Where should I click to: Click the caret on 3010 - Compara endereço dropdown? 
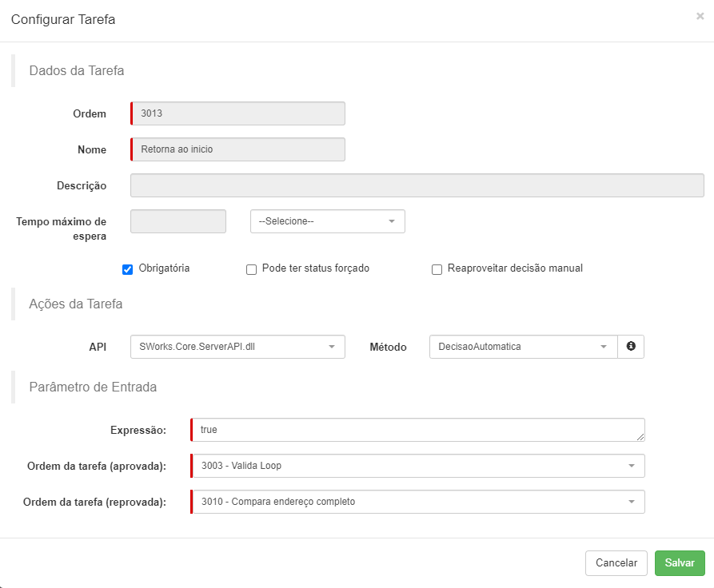point(631,502)
